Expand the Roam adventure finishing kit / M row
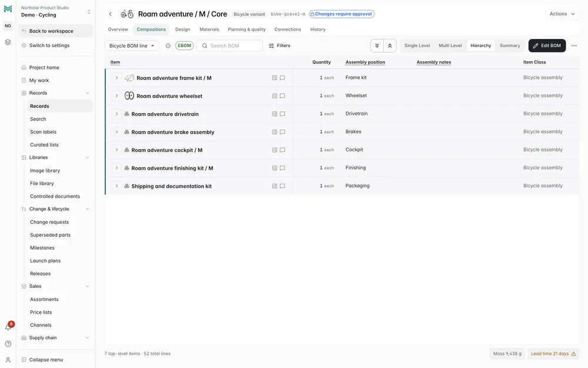The width and height of the screenshot is (588, 368). 116,168
